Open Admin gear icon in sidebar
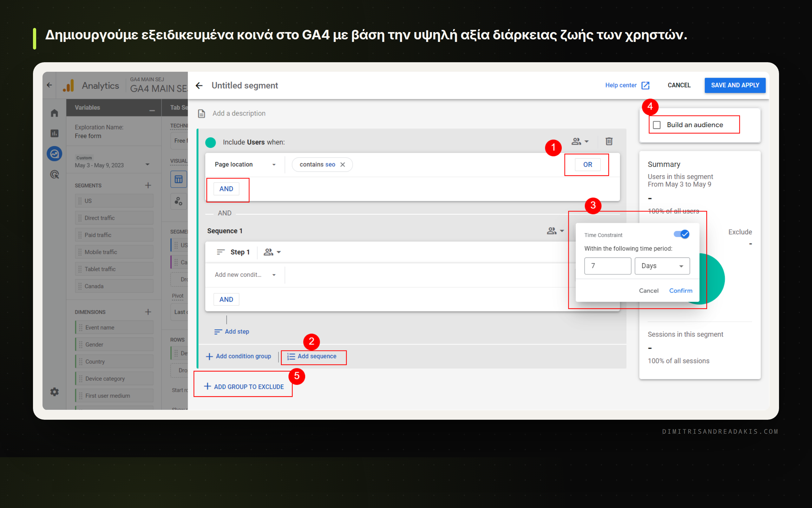 click(54, 392)
